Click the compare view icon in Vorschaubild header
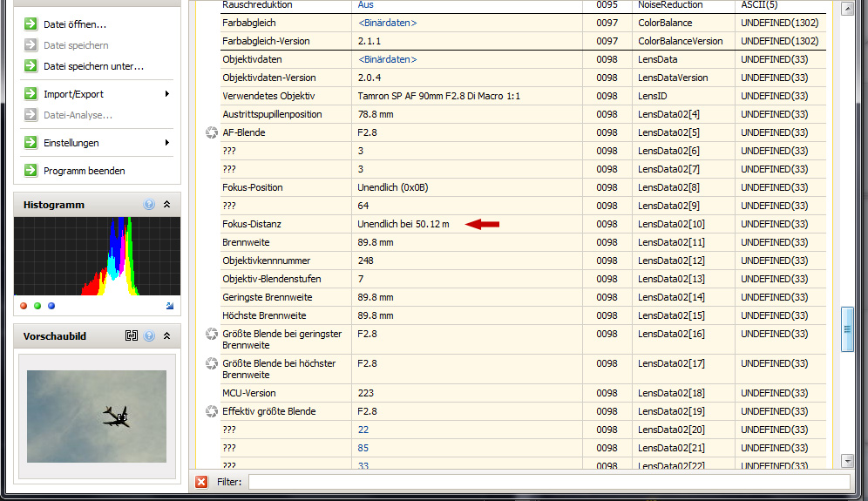The height and width of the screenshot is (501, 868). click(x=132, y=335)
